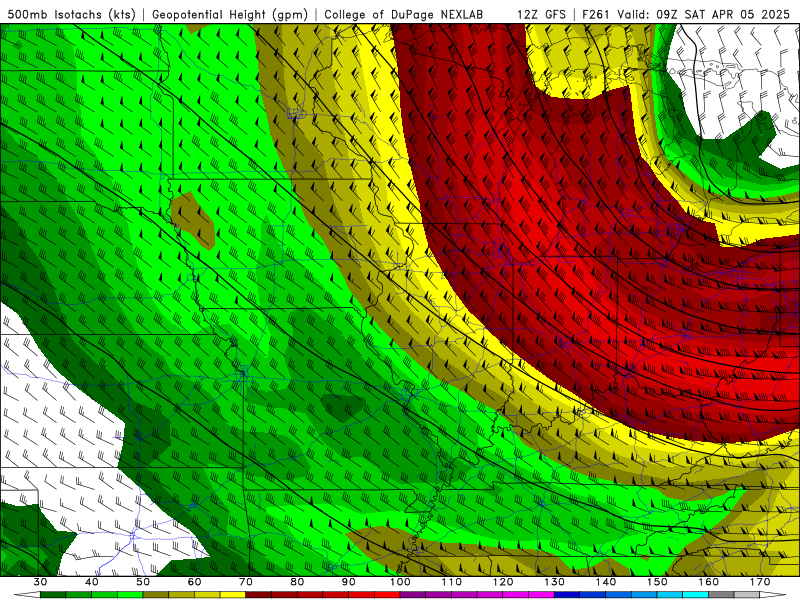Click the '500mb Isotachs (kts)' title text
The width and height of the screenshot is (800, 600).
(71, 14)
